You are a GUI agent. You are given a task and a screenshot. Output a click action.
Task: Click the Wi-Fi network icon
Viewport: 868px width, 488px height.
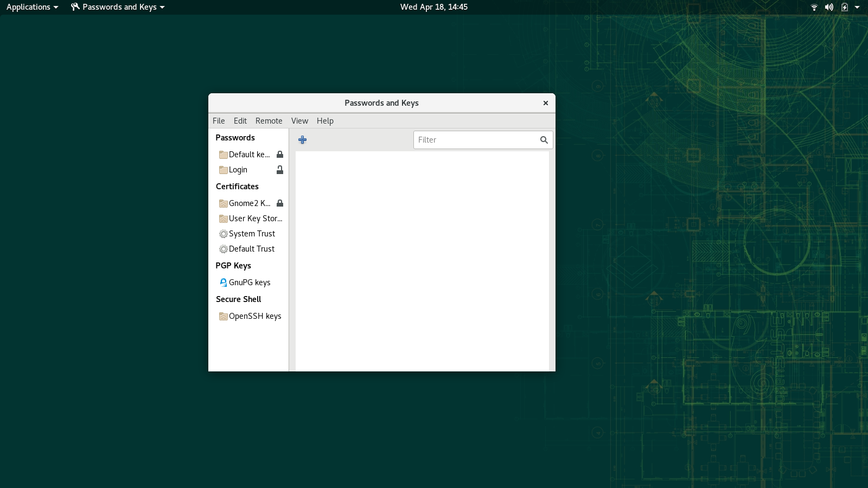(814, 7)
